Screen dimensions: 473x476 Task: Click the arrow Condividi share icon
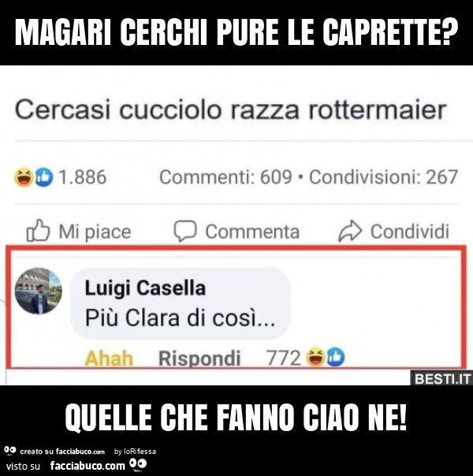(350, 231)
